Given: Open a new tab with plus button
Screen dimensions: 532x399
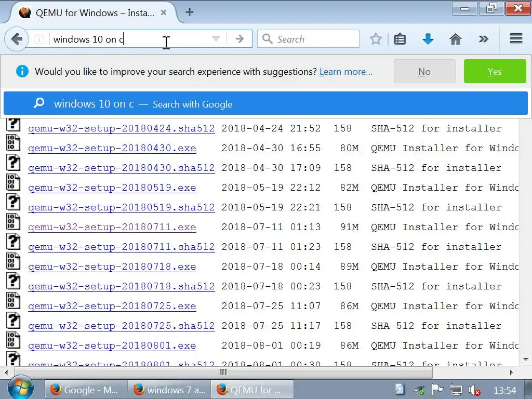Looking at the screenshot, I should click(x=190, y=12).
